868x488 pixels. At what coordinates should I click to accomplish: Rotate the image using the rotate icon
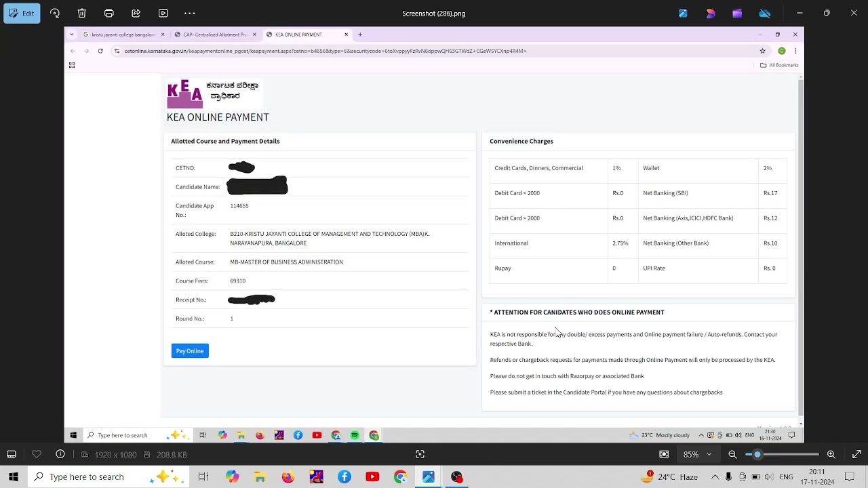(x=55, y=13)
